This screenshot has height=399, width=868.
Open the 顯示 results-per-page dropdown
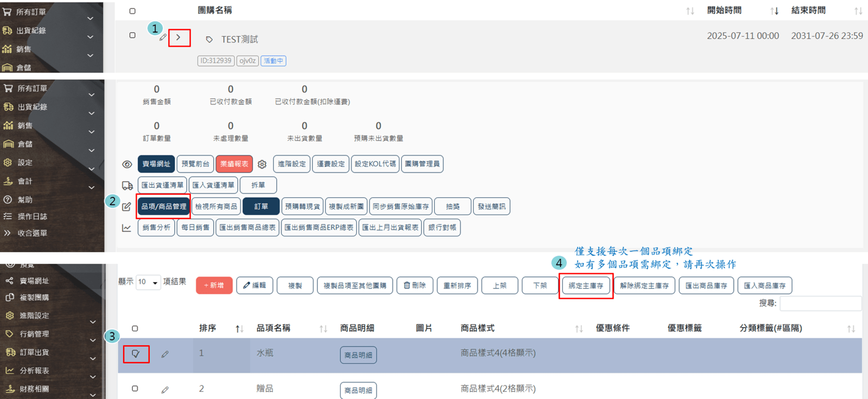148,282
